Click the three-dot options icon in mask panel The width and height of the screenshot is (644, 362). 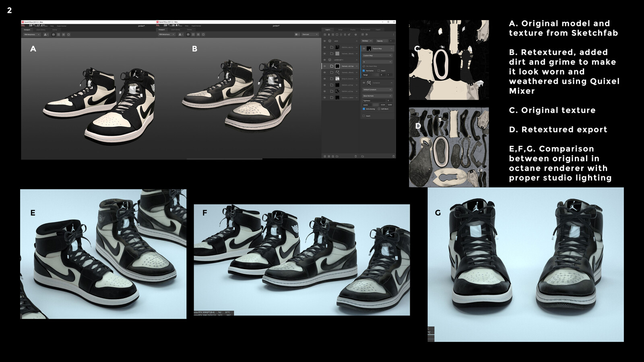[394, 35]
